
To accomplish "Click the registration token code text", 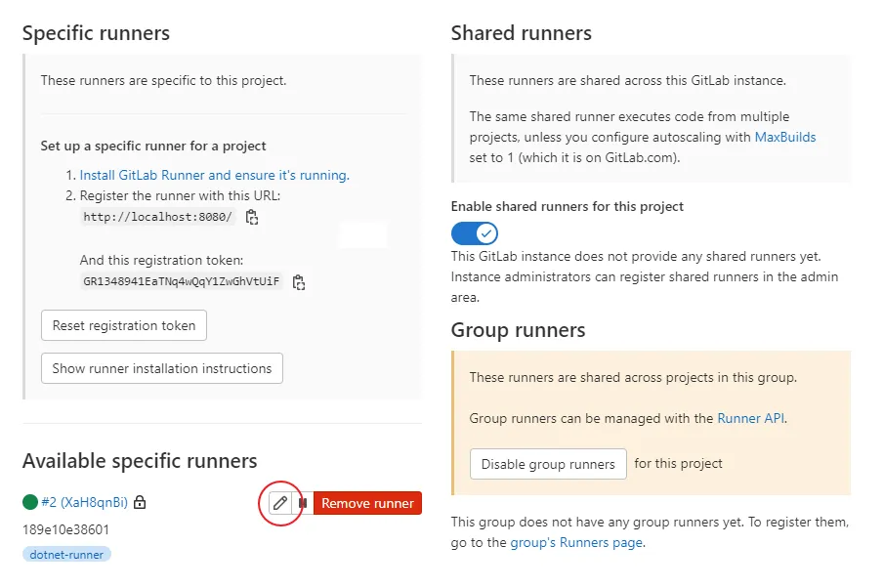I will coord(182,281).
